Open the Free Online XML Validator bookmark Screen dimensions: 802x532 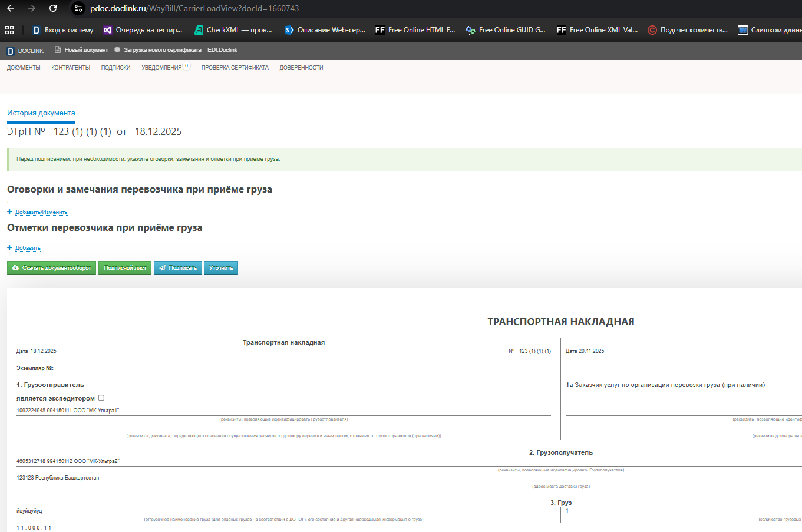(x=597, y=30)
